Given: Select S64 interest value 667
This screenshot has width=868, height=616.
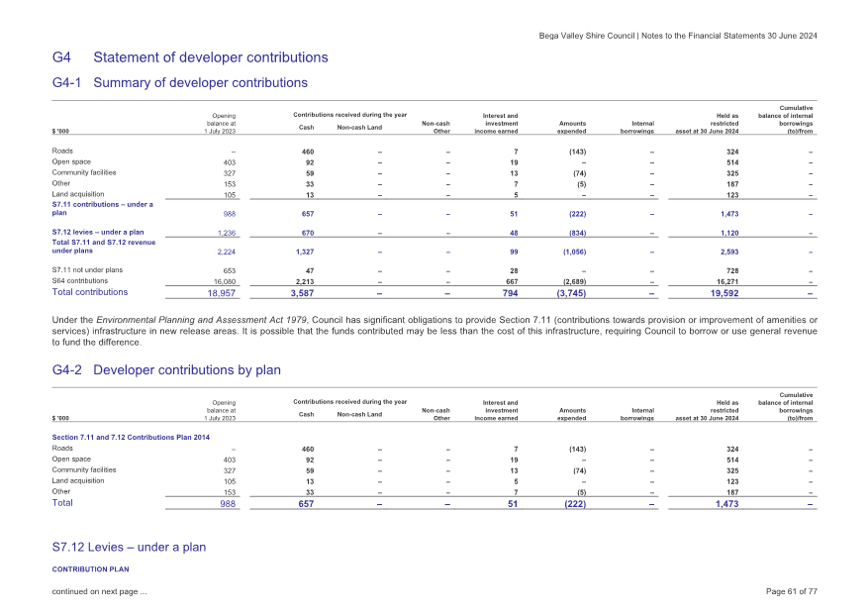Looking at the screenshot, I should click(512, 281).
